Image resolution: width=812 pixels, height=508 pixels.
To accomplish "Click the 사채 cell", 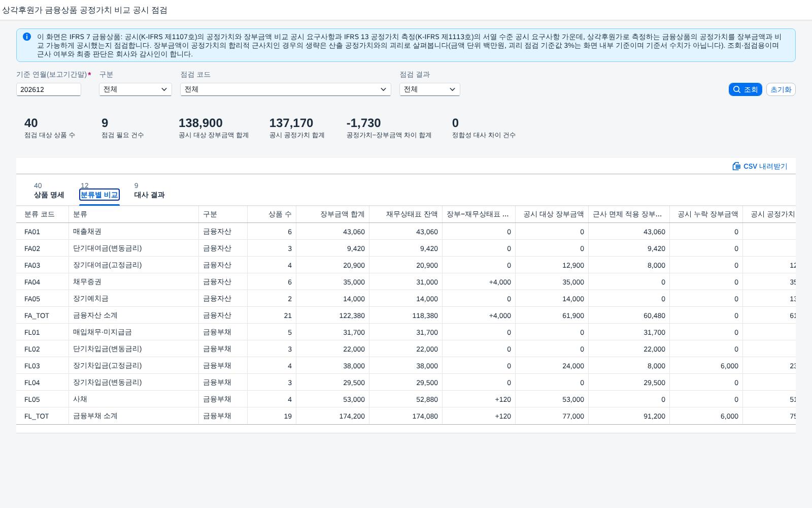I will [x=134, y=399].
